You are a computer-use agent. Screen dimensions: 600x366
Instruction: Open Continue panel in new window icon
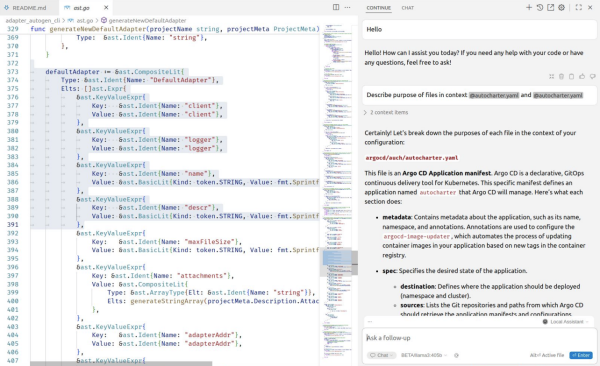click(x=550, y=7)
